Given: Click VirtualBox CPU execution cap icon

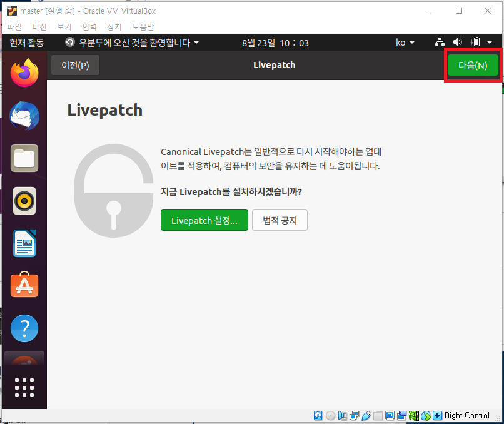Looking at the screenshot, I should click(x=414, y=416).
